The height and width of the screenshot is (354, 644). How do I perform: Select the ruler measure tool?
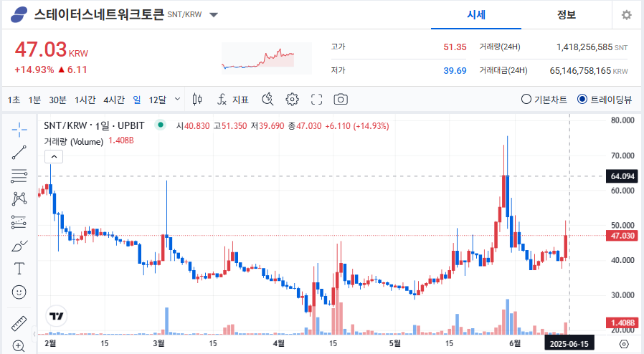(19, 324)
